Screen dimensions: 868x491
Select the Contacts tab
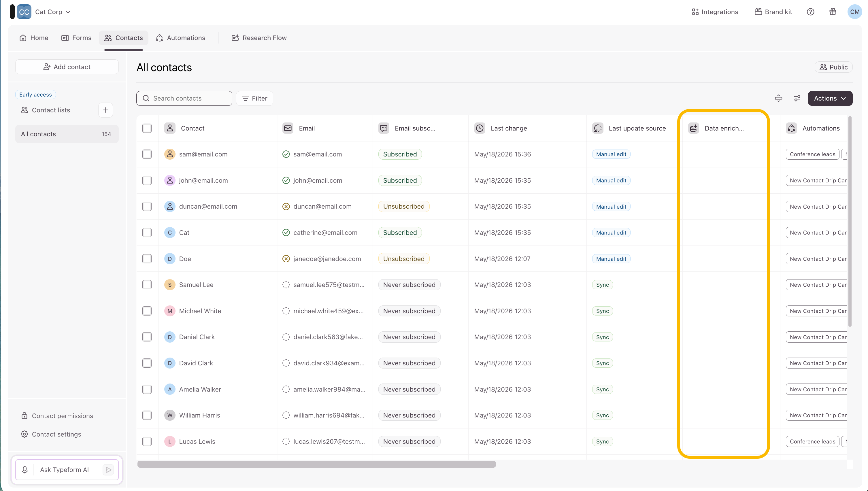123,38
